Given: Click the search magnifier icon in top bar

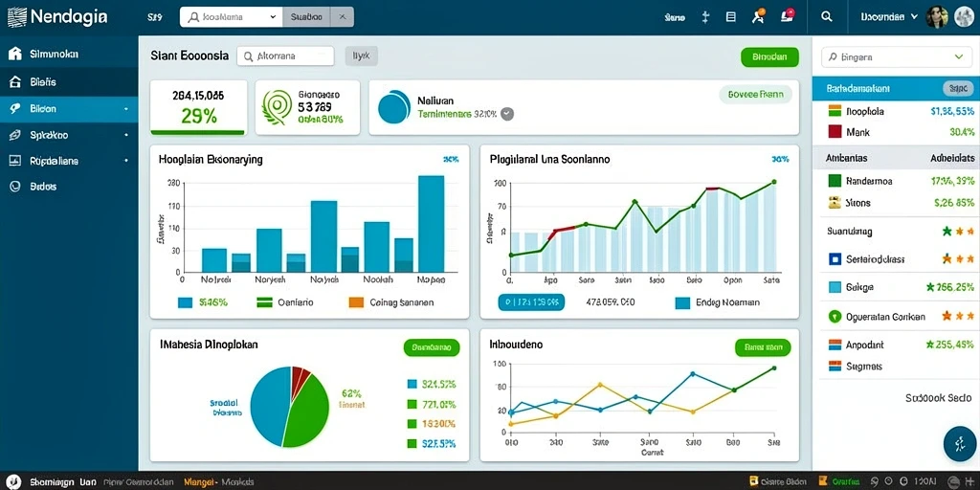Looking at the screenshot, I should pyautogui.click(x=826, y=17).
